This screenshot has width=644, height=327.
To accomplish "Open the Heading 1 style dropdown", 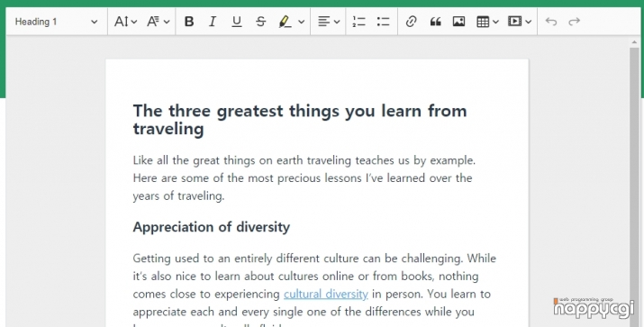I will pos(56,22).
